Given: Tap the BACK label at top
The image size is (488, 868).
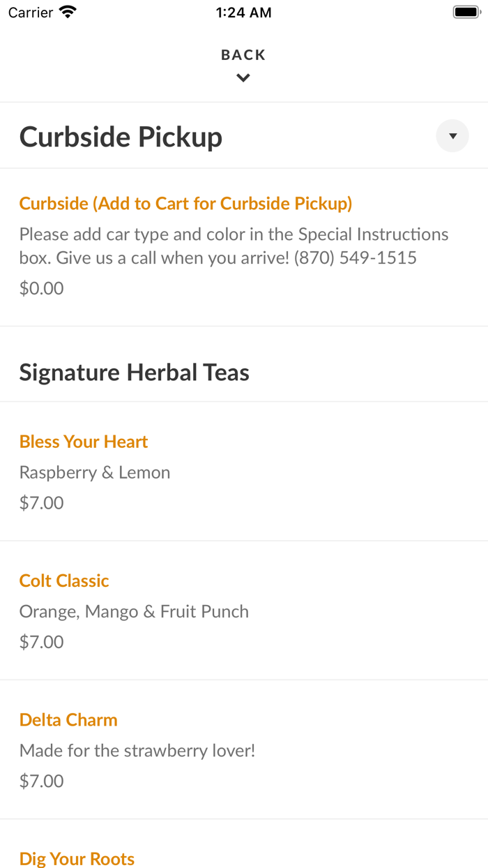Looking at the screenshot, I should pyautogui.click(x=243, y=54).
